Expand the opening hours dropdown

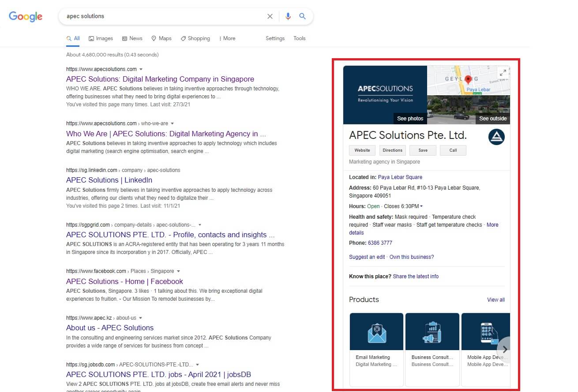coord(421,206)
